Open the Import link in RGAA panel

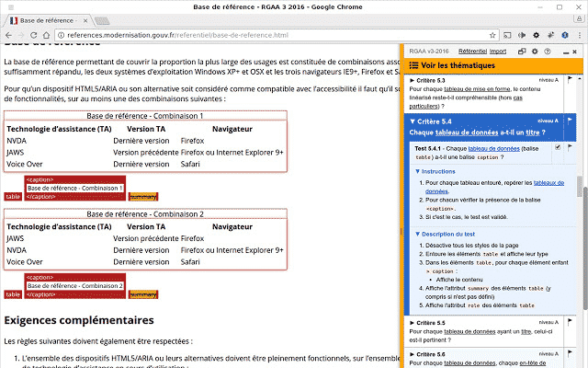tap(498, 52)
